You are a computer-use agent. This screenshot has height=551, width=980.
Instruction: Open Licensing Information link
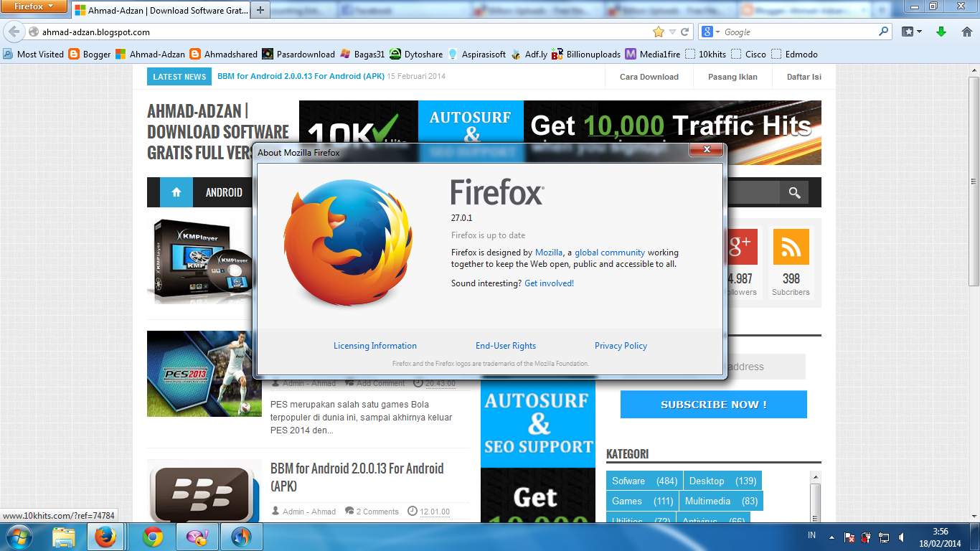click(x=374, y=346)
